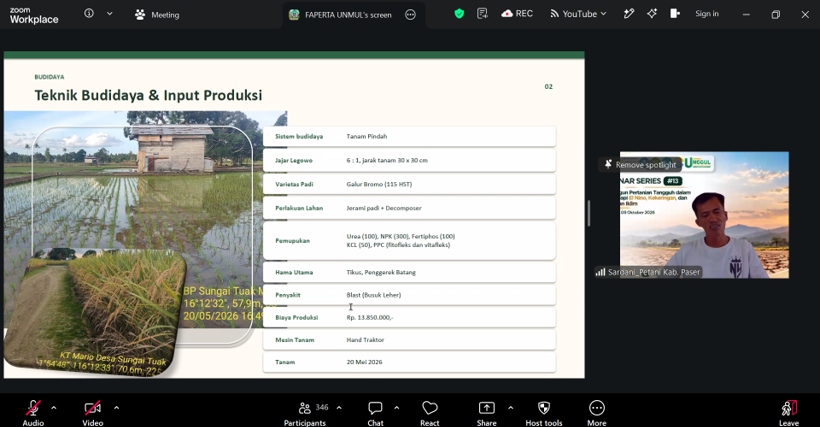Expand the video settings arrow

[116, 408]
